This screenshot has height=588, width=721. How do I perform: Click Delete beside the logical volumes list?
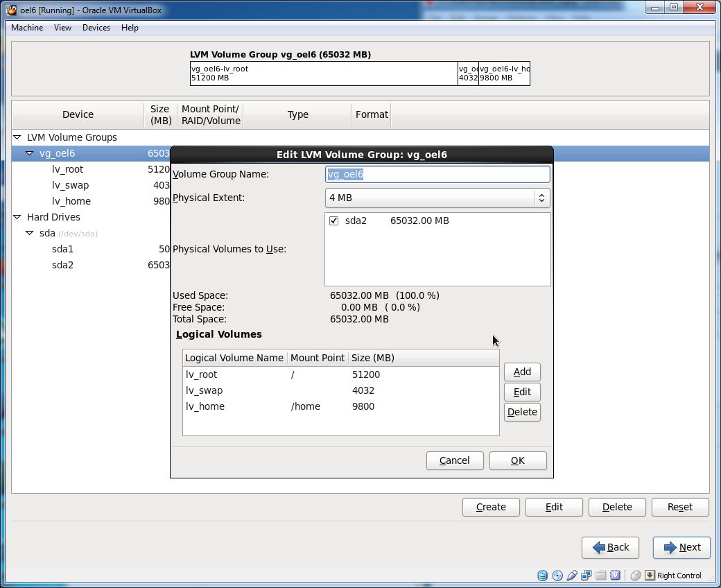tap(522, 412)
